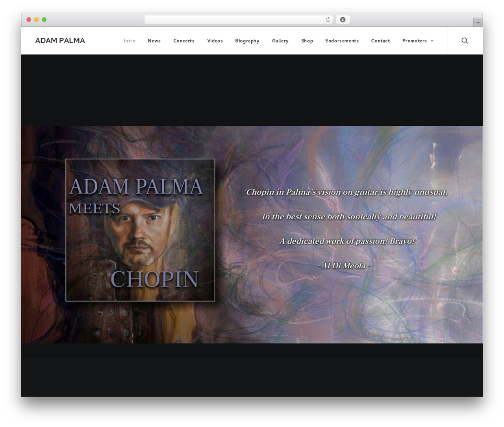The image size is (504, 427).
Task: Click the ADAM PALMA site logo
Action: tap(60, 41)
